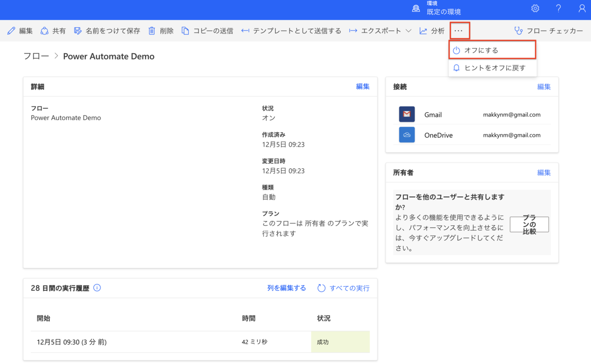Click the 自動 type value
Image resolution: width=591 pixels, height=364 pixels.
(268, 197)
